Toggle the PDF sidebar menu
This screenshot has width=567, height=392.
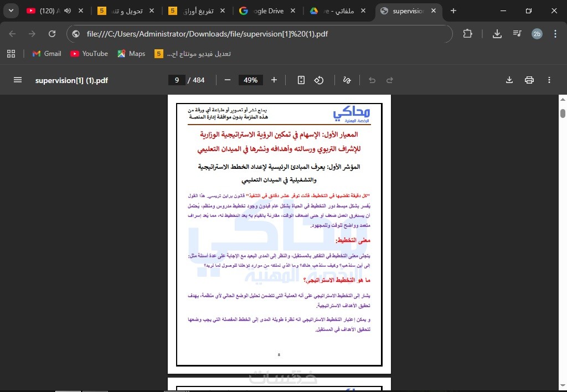[18, 80]
